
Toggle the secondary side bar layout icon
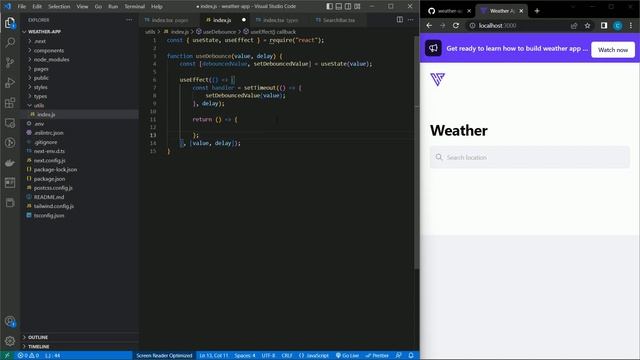pos(348,6)
